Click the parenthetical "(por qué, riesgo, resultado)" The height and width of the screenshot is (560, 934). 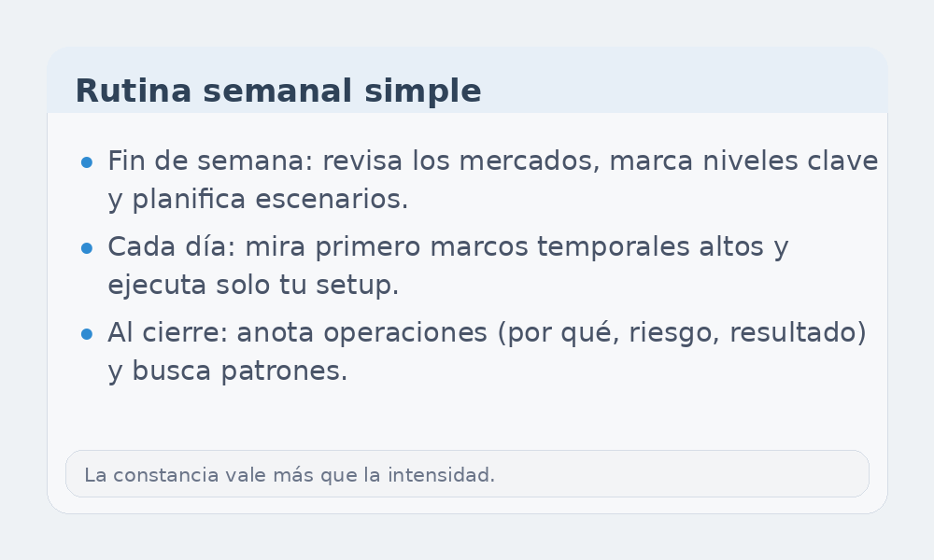click(683, 333)
